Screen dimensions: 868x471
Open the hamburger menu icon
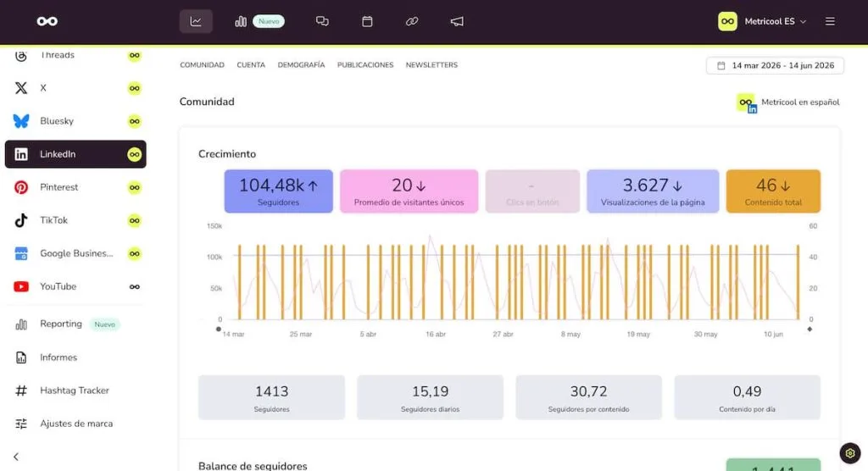coord(830,21)
